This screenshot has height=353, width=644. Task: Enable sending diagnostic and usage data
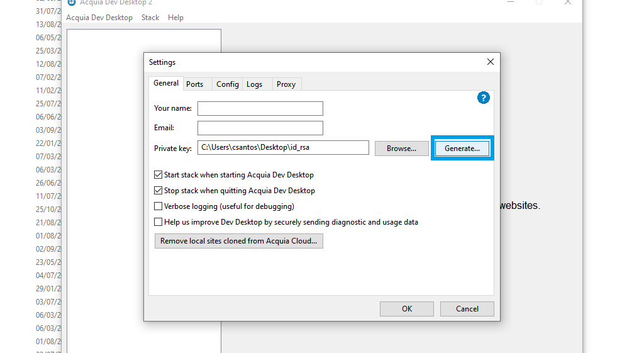[158, 222]
